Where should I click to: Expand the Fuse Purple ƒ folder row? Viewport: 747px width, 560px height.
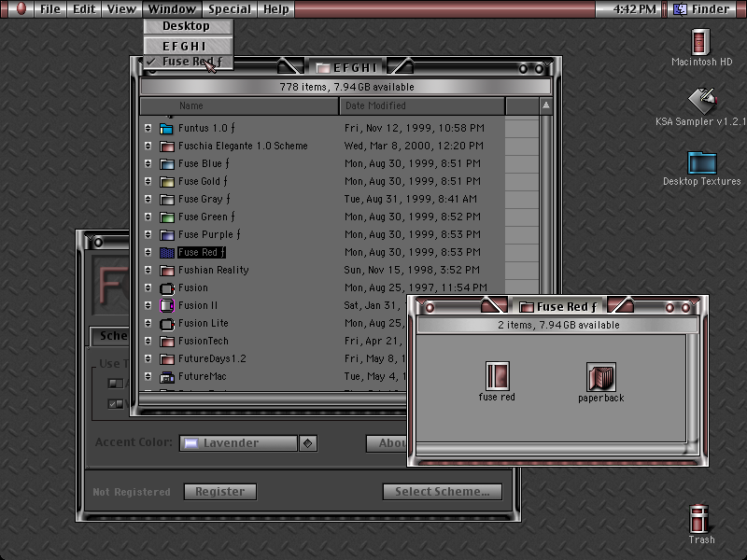(x=148, y=235)
